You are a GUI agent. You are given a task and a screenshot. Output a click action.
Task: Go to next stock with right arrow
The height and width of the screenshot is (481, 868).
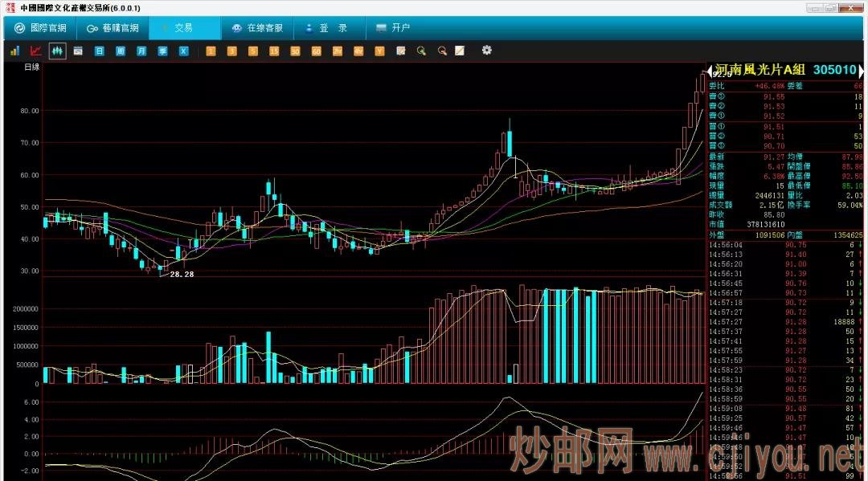(861, 70)
